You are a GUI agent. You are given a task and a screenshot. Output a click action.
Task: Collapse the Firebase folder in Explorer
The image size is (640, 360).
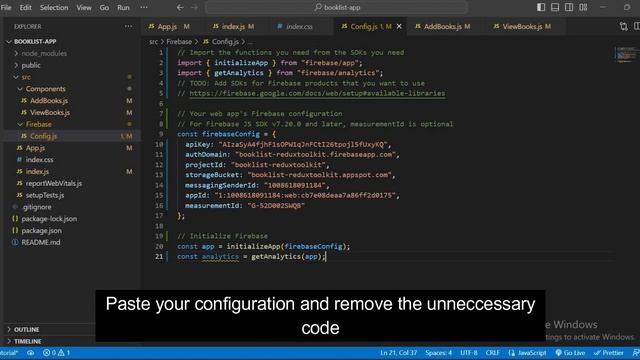tap(39, 124)
